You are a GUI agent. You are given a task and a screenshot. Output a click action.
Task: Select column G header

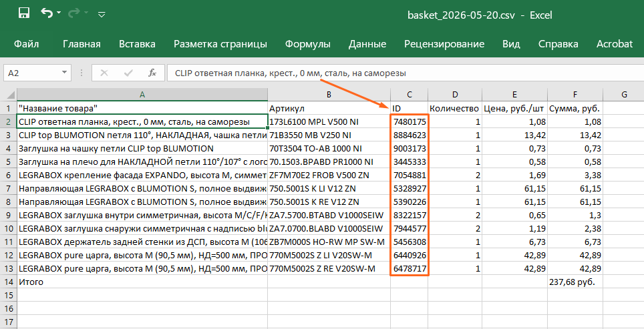click(624, 95)
